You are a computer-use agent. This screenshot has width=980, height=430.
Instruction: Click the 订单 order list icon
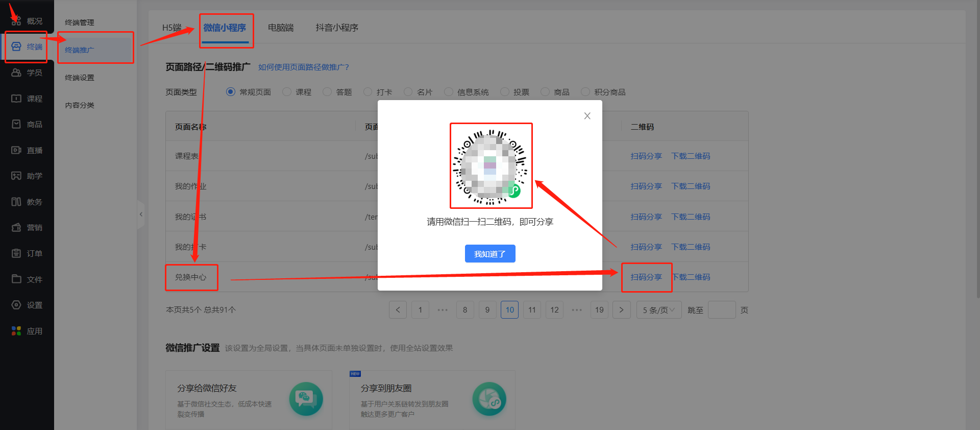coord(16,253)
